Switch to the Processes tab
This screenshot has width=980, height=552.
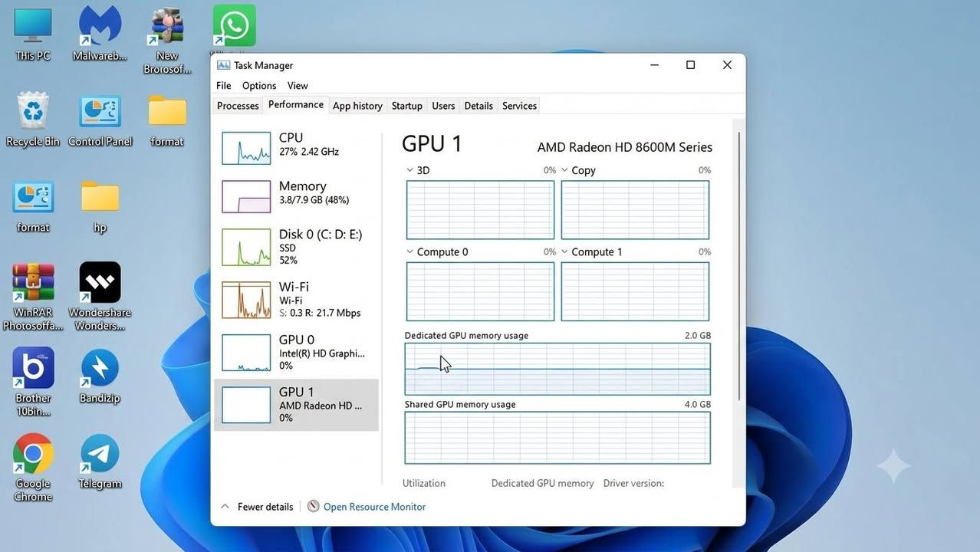point(238,106)
